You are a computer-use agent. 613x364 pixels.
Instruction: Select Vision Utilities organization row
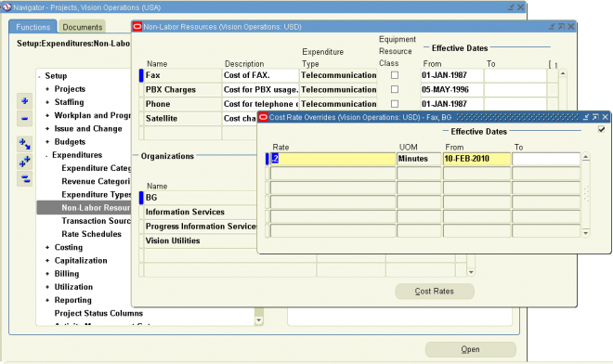(x=201, y=240)
